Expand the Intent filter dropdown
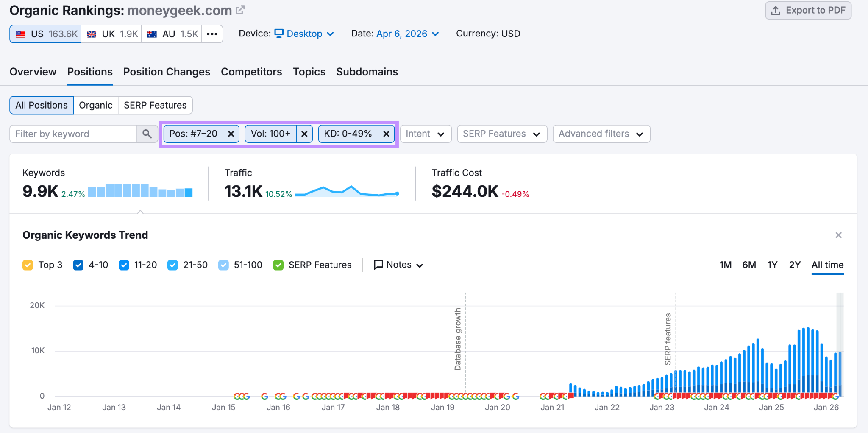Viewport: 868px width, 433px height. click(x=426, y=134)
